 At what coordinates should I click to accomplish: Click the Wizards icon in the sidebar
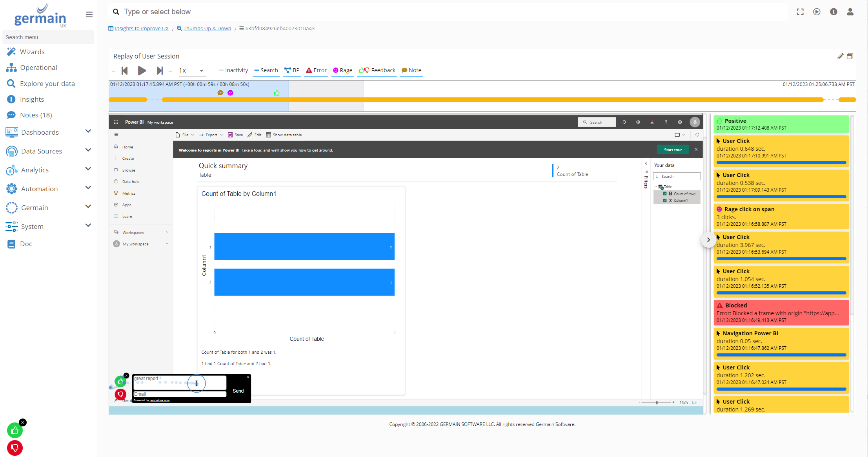click(11, 51)
